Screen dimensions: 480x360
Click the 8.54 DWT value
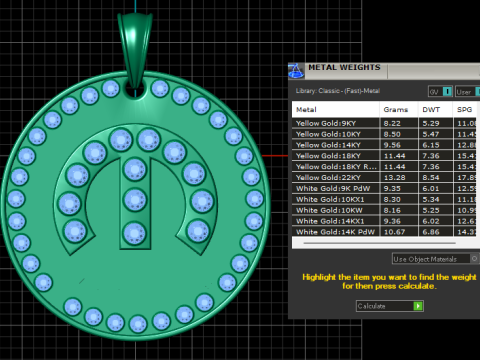pos(431,178)
